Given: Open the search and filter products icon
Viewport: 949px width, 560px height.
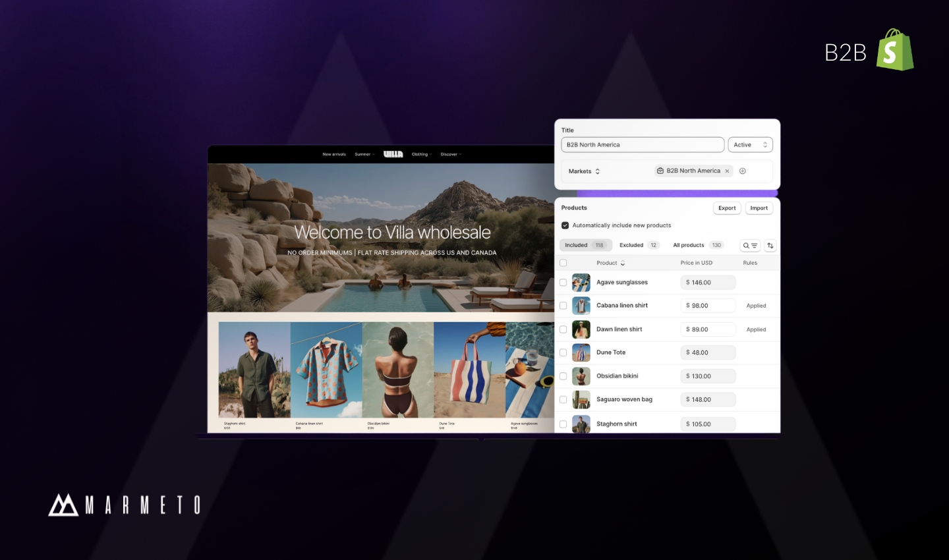Looking at the screenshot, I should pos(750,245).
